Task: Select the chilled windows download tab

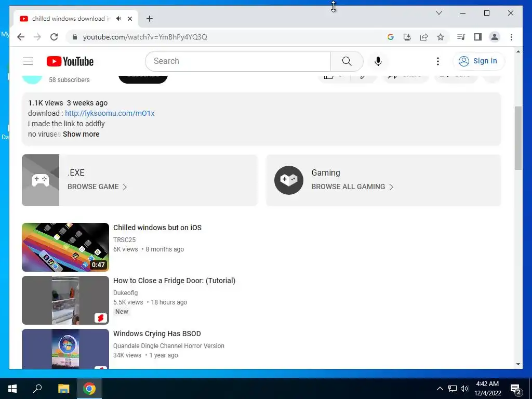Action: point(71,19)
